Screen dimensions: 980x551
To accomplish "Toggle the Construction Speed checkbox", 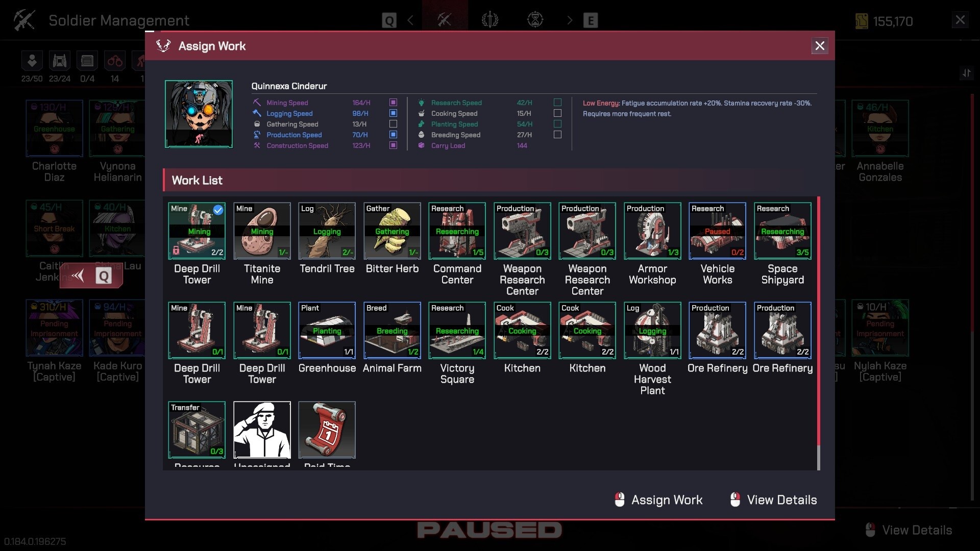I will click(393, 145).
